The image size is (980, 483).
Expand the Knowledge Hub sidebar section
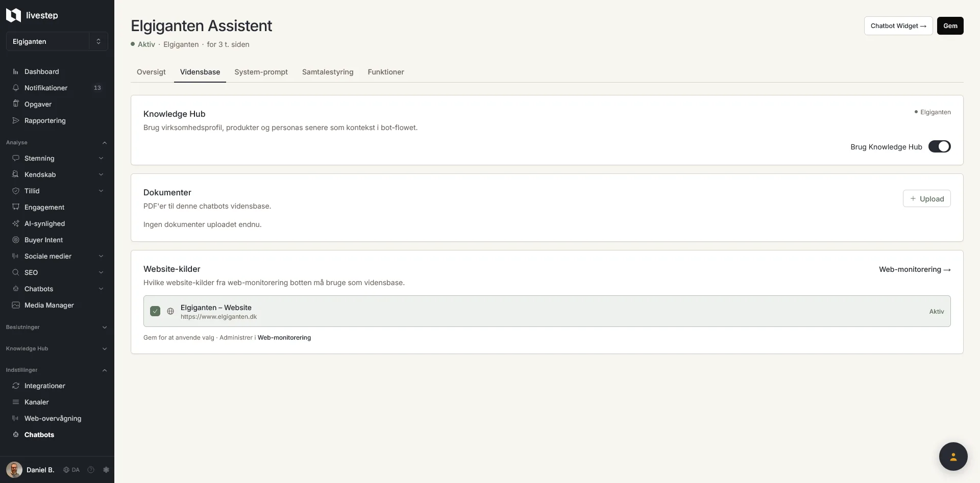[57, 349]
